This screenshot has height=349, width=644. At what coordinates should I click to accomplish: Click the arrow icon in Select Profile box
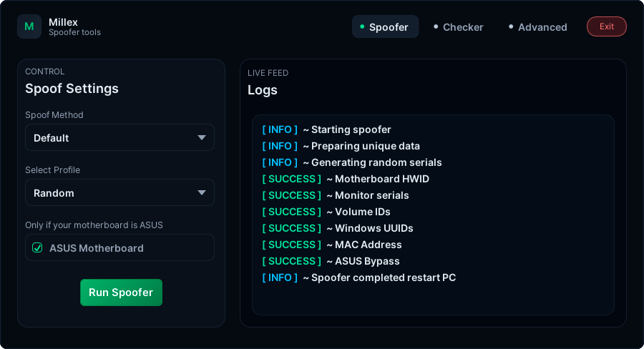(202, 192)
